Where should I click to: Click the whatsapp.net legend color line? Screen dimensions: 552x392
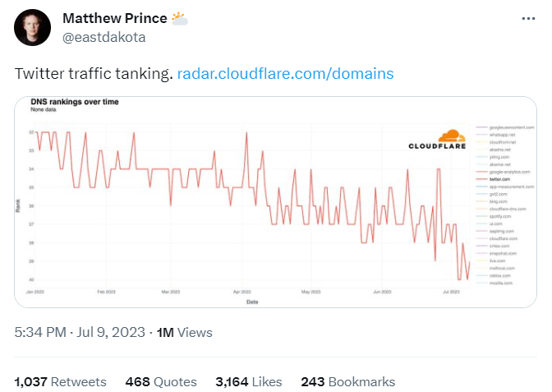[481, 135]
